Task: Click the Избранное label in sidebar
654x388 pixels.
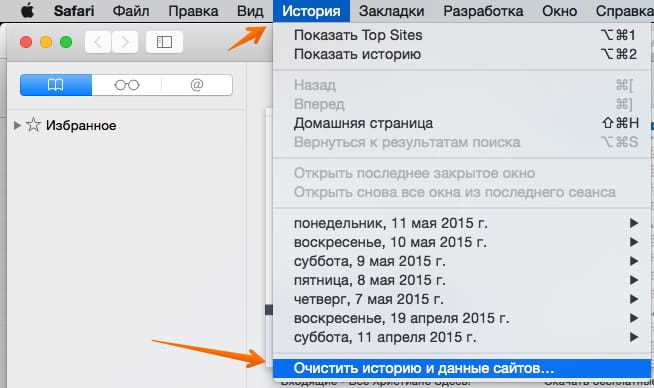Action: coord(81,126)
